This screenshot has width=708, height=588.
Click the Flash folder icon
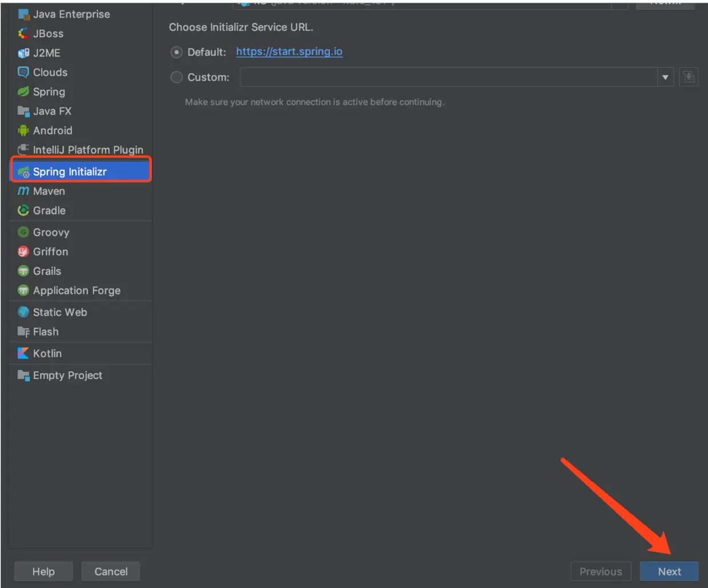pyautogui.click(x=23, y=332)
